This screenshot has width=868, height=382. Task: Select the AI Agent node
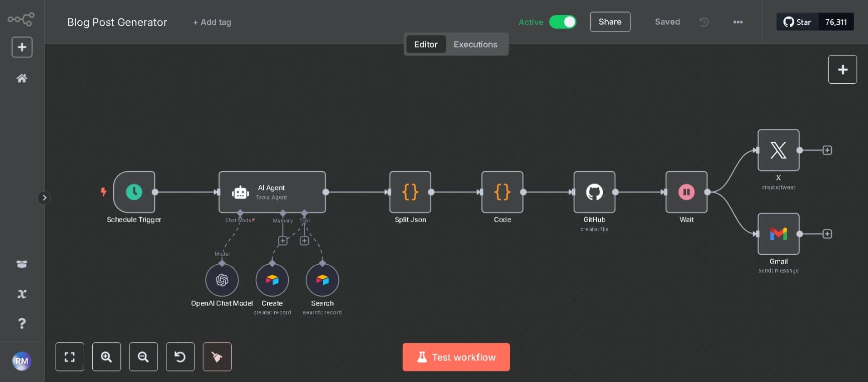point(272,192)
